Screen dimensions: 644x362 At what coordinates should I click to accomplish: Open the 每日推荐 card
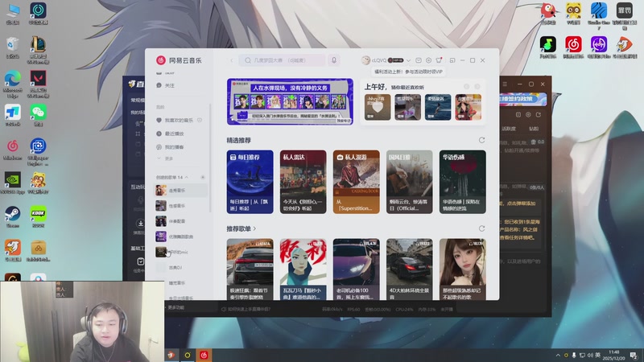(250, 182)
